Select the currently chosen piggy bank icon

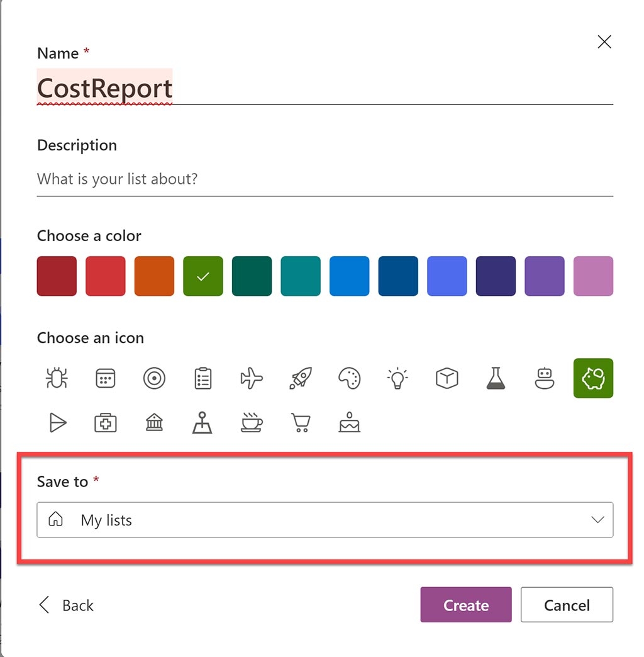593,378
